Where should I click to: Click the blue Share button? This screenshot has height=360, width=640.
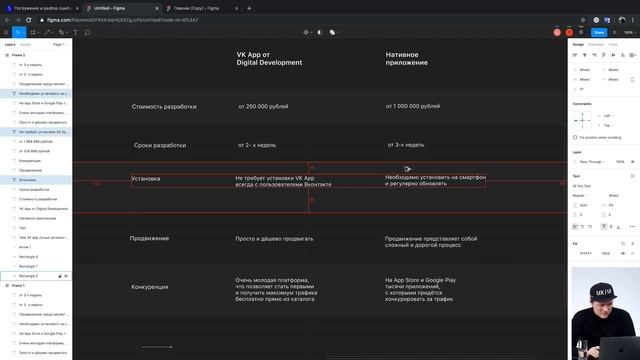tap(599, 32)
